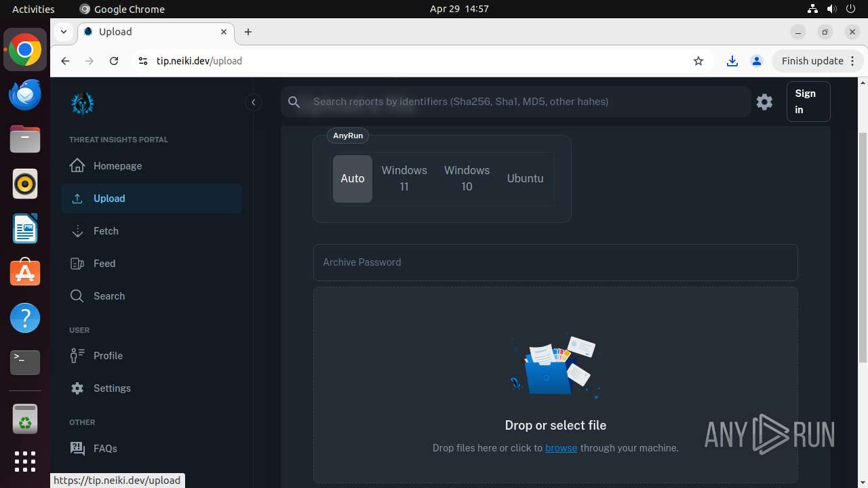Image resolution: width=868 pixels, height=488 pixels.
Task: Open the Chrome profile icon
Action: click(x=757, y=61)
